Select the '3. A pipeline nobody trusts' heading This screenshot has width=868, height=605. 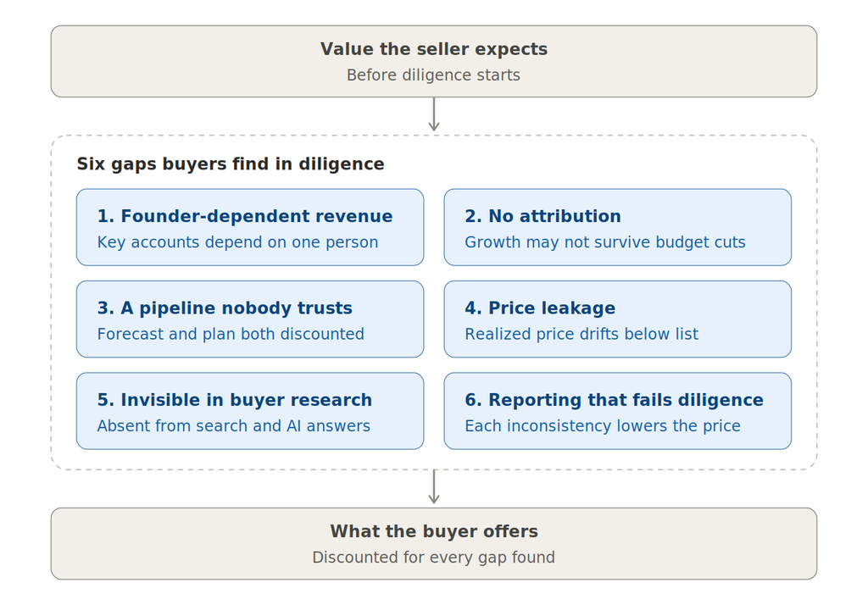coord(225,308)
